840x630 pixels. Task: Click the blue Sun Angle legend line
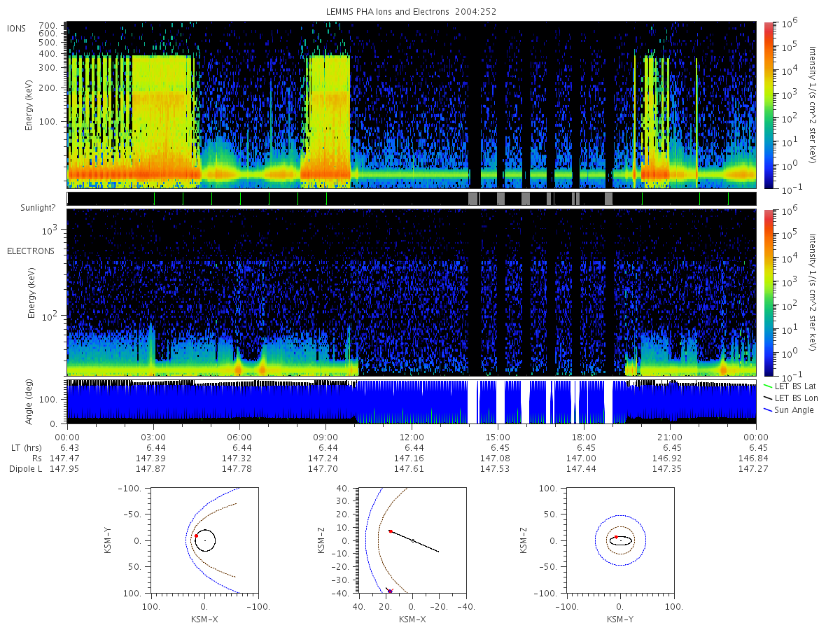click(x=768, y=409)
